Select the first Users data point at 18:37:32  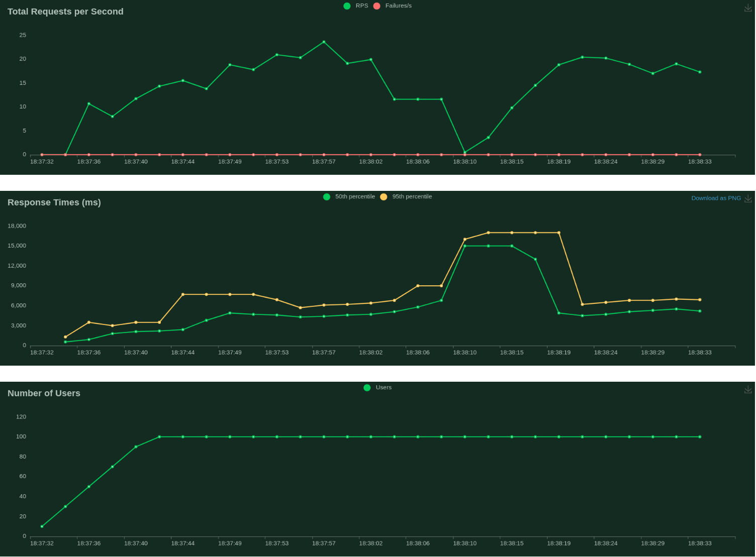tap(42, 526)
